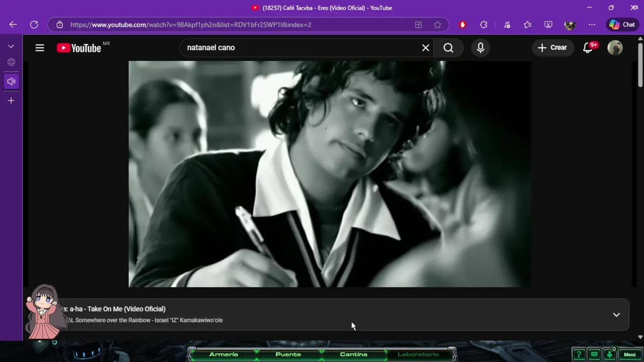The height and width of the screenshot is (362, 644).
Task: Open the red ad blocker extension icon
Action: click(x=463, y=25)
